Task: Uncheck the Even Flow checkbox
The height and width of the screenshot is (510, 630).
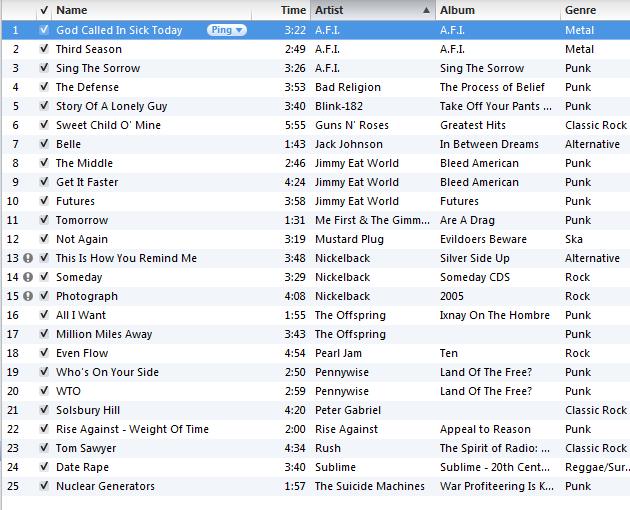Action: (44, 353)
